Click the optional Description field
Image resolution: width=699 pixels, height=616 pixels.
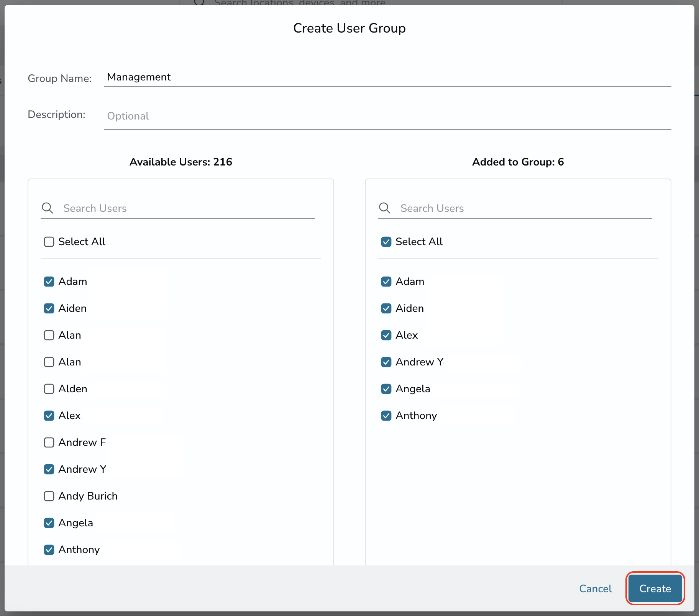pyautogui.click(x=387, y=116)
